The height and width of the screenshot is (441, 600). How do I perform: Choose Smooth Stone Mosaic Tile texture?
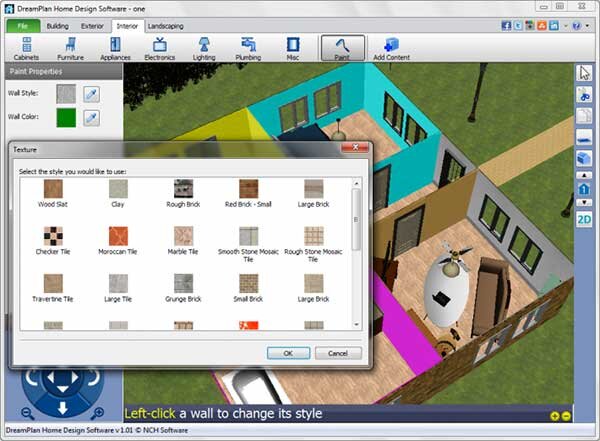(248, 245)
